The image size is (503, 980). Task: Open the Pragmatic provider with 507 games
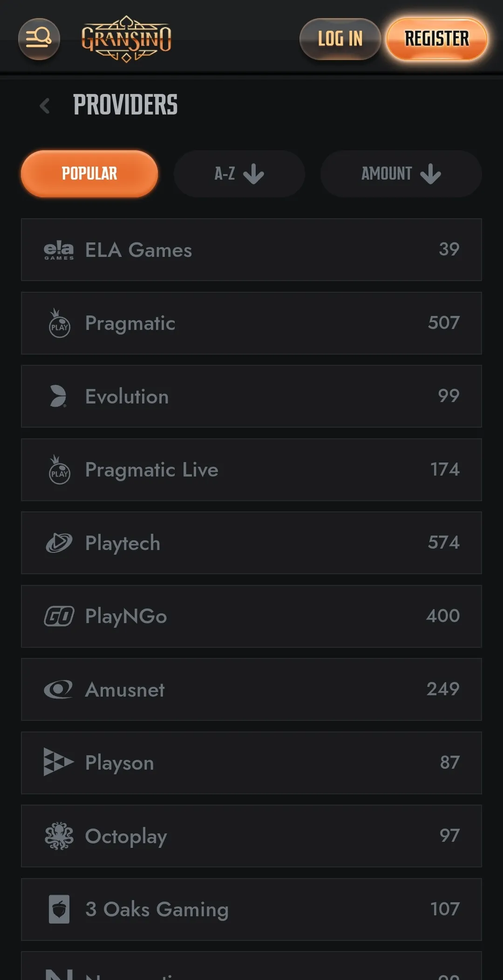[x=251, y=323]
